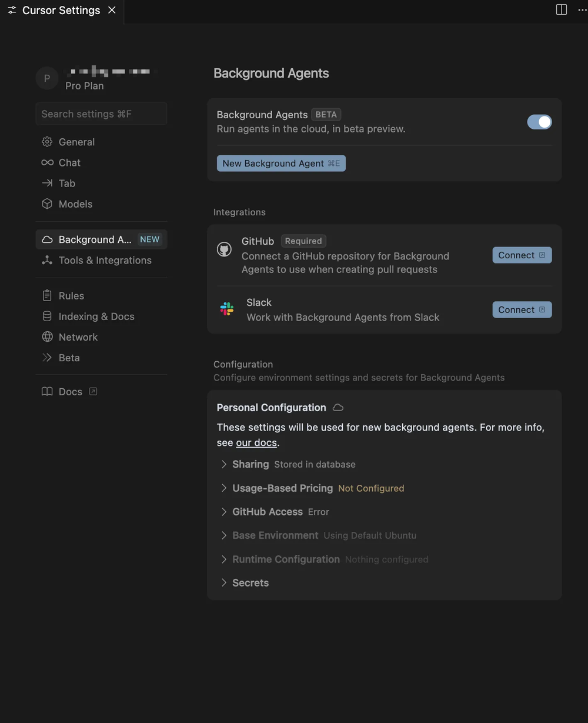Open the Tools & Integrations settings page
This screenshot has width=588, height=723.
[105, 260]
